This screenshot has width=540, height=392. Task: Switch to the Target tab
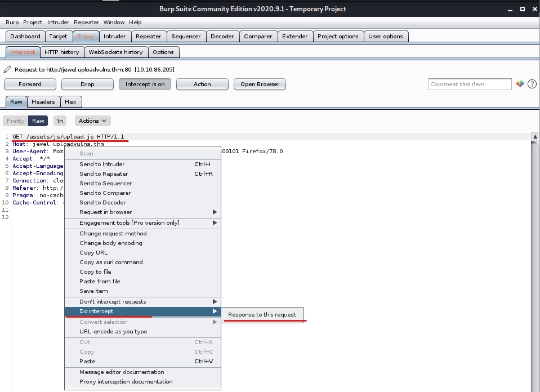(58, 36)
